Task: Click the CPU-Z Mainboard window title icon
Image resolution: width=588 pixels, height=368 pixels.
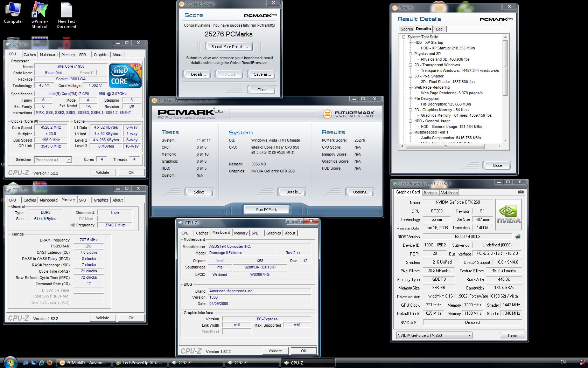Action: click(x=181, y=223)
